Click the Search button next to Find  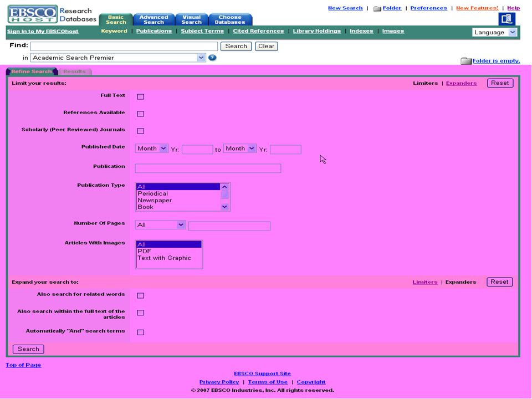236,46
